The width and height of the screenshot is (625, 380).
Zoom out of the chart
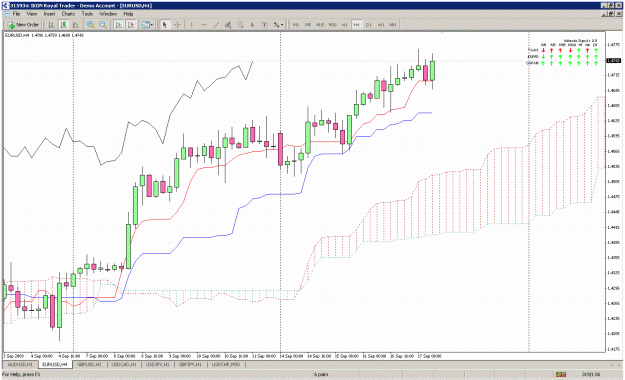(x=103, y=25)
